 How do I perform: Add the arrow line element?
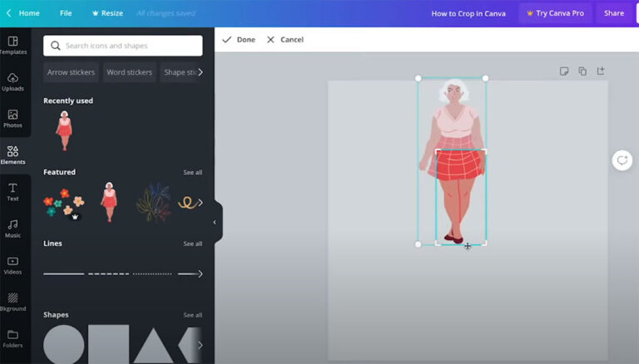coord(190,273)
